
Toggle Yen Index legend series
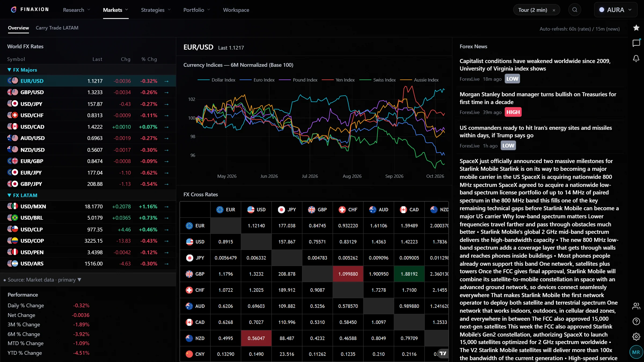338,80
